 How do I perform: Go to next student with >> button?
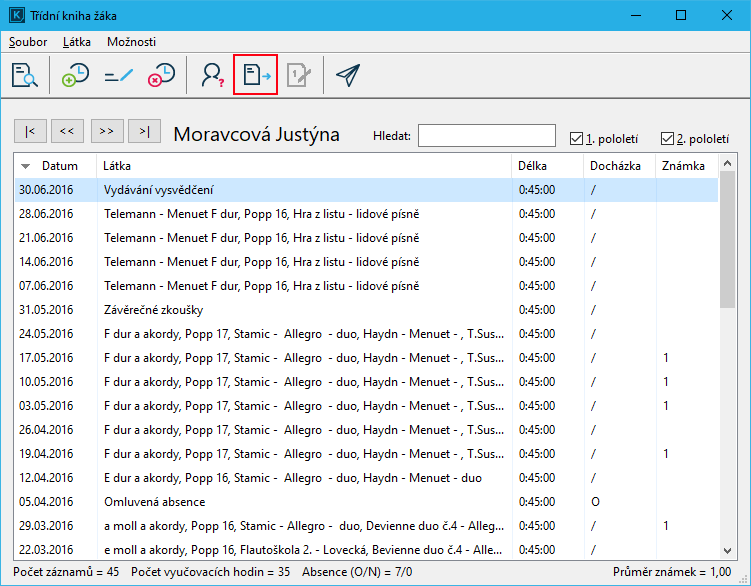(107, 131)
